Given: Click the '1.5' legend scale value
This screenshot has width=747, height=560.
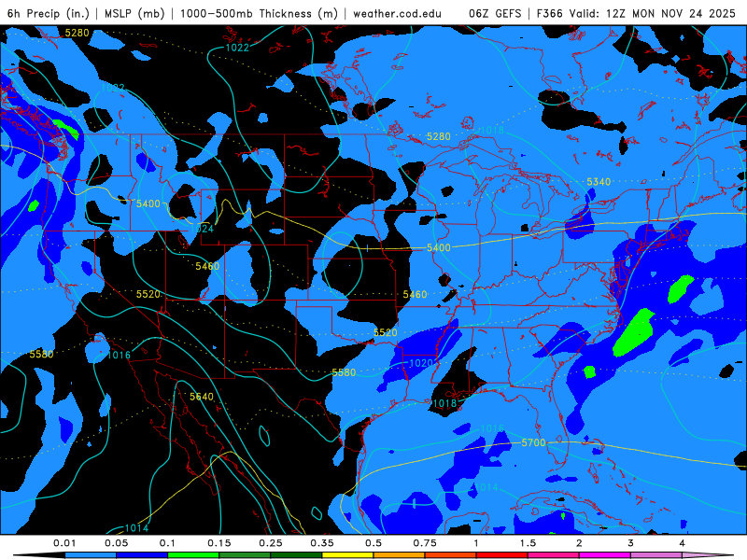Looking at the screenshot, I should coord(528,543).
